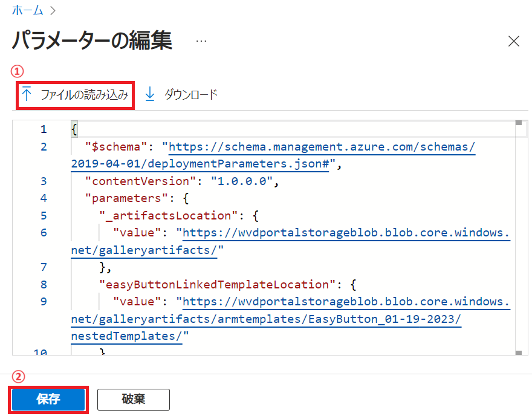Click line number 4 in gutter
The height and width of the screenshot is (416, 532).
tap(44, 198)
